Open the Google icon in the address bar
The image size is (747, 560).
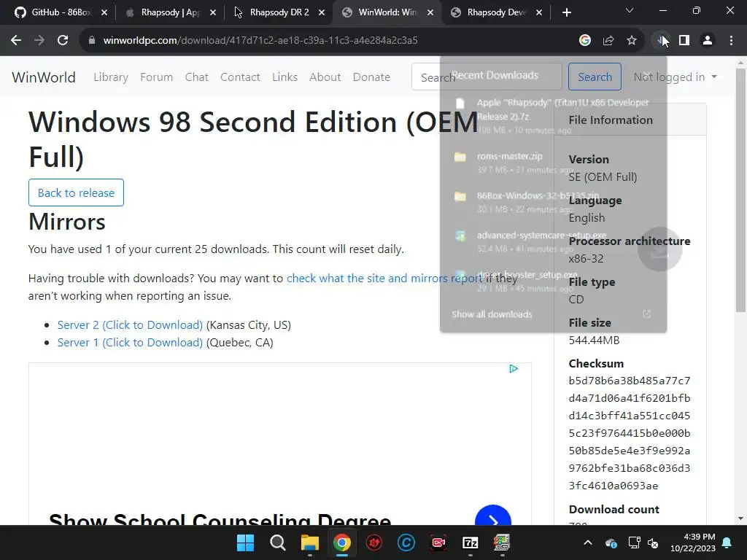[585, 41]
